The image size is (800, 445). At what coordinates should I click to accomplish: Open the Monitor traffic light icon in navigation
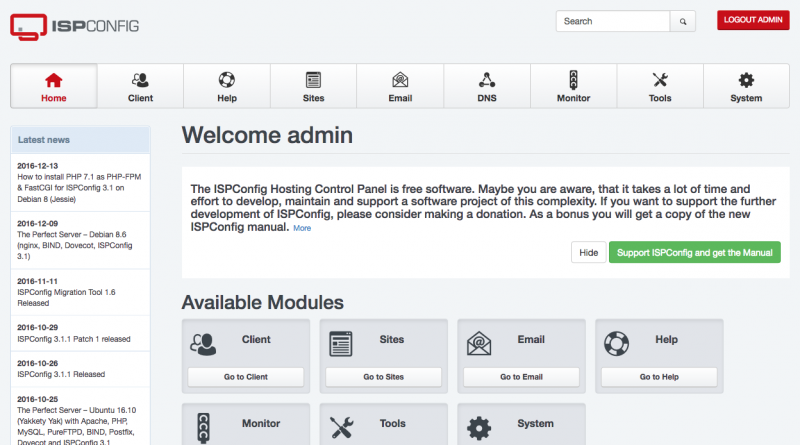[573, 80]
